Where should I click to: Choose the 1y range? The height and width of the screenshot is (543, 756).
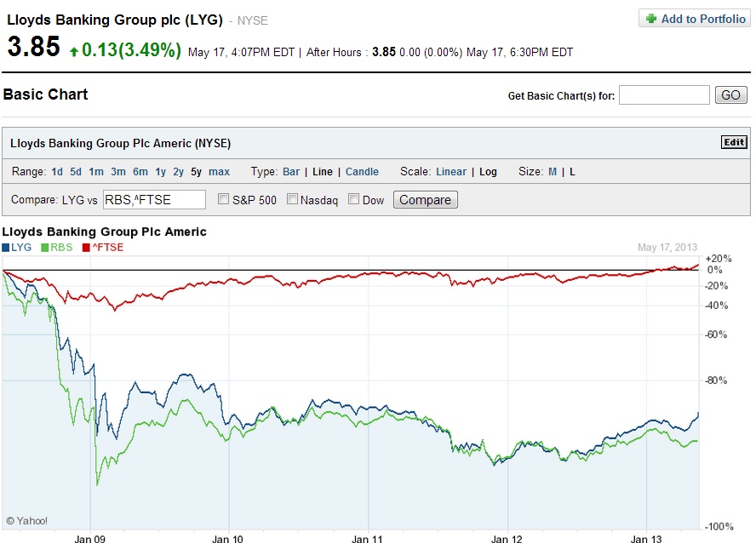pos(161,172)
